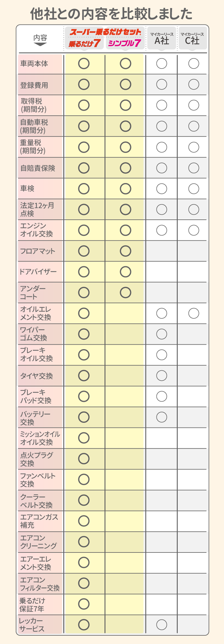The image size is (224, 644).
Task: Select the 乗るだけ7 column header
Action: point(84,44)
